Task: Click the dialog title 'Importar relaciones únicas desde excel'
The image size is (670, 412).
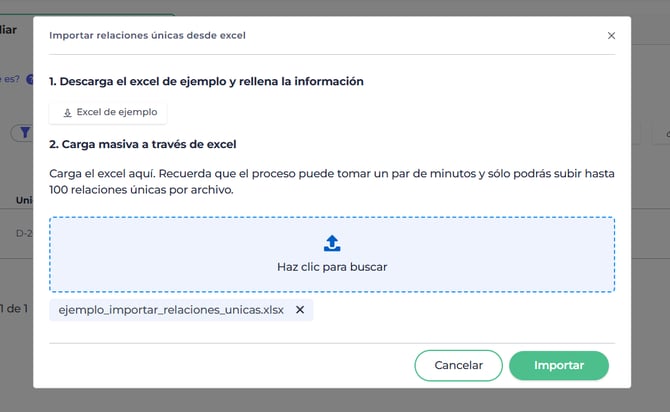Action: 147,35
